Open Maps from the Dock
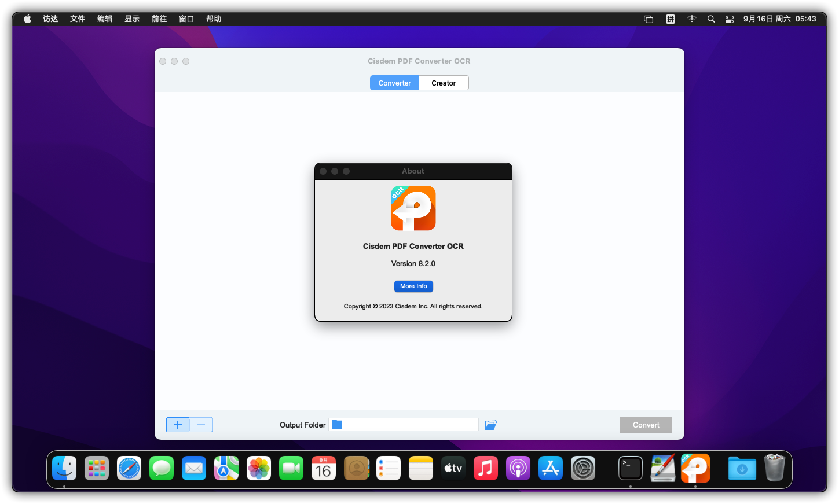 pos(226,468)
